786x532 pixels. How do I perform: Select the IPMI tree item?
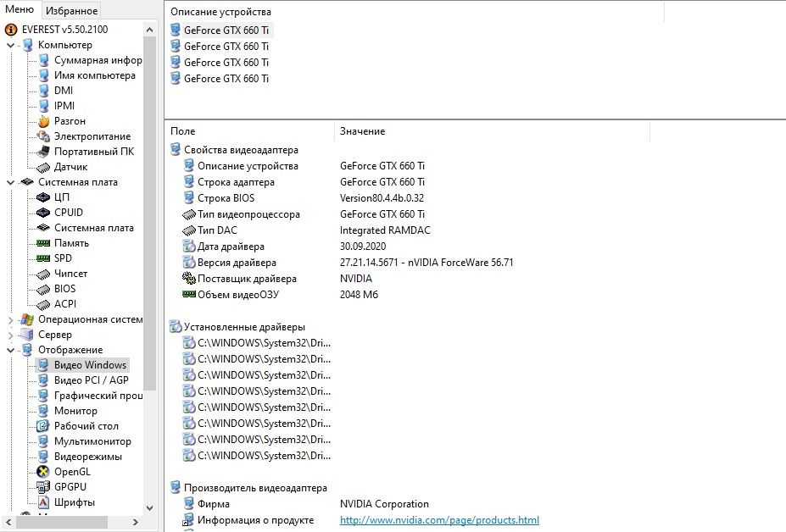(x=64, y=106)
